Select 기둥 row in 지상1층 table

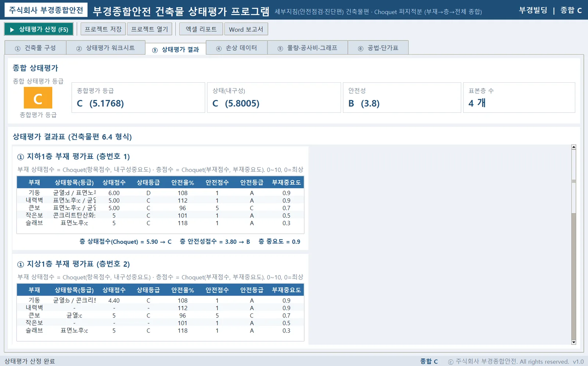[160, 300]
